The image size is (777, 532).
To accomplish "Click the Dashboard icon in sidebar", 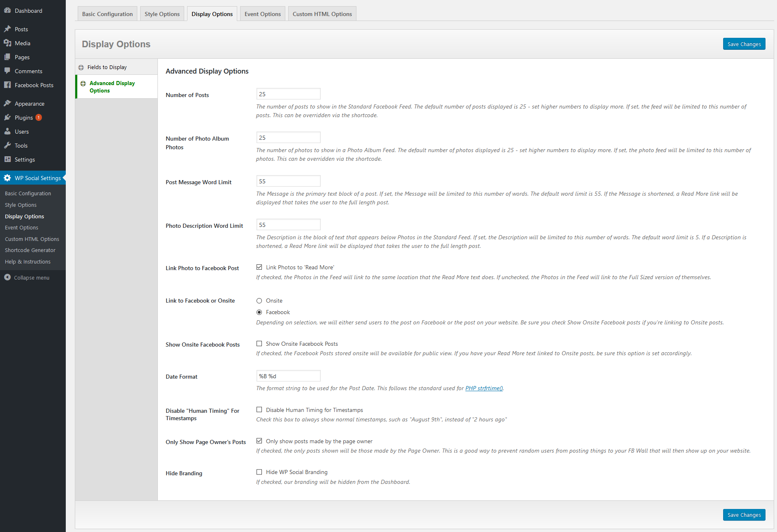I will (7, 11).
